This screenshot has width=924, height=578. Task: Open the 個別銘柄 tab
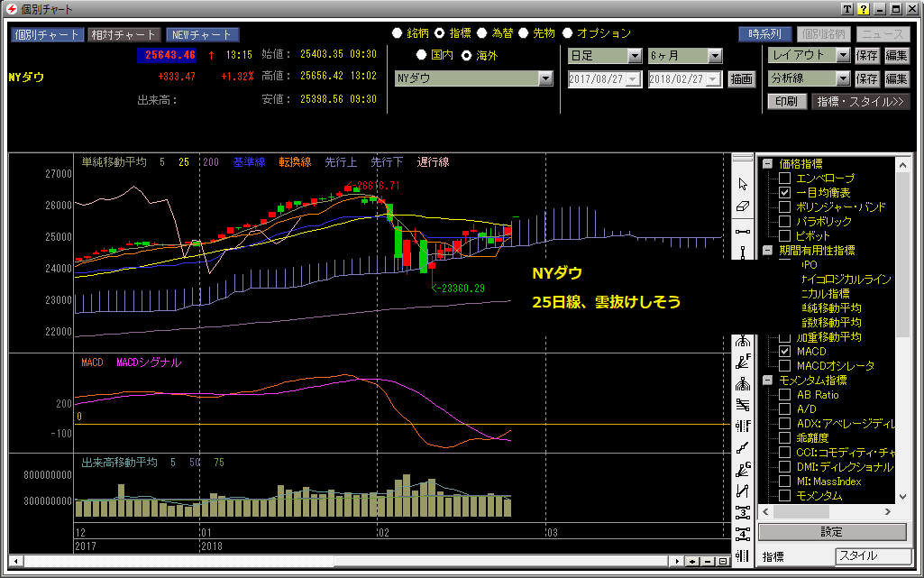pyautogui.click(x=824, y=34)
